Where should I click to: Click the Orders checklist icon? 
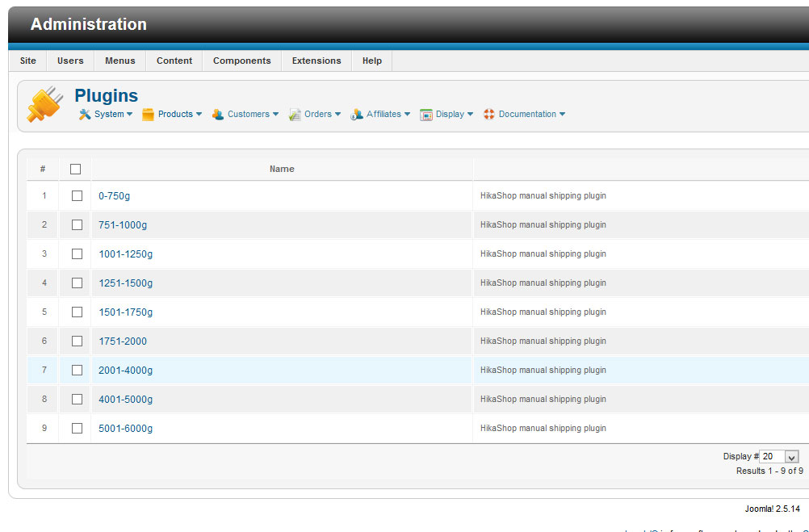[x=295, y=115]
